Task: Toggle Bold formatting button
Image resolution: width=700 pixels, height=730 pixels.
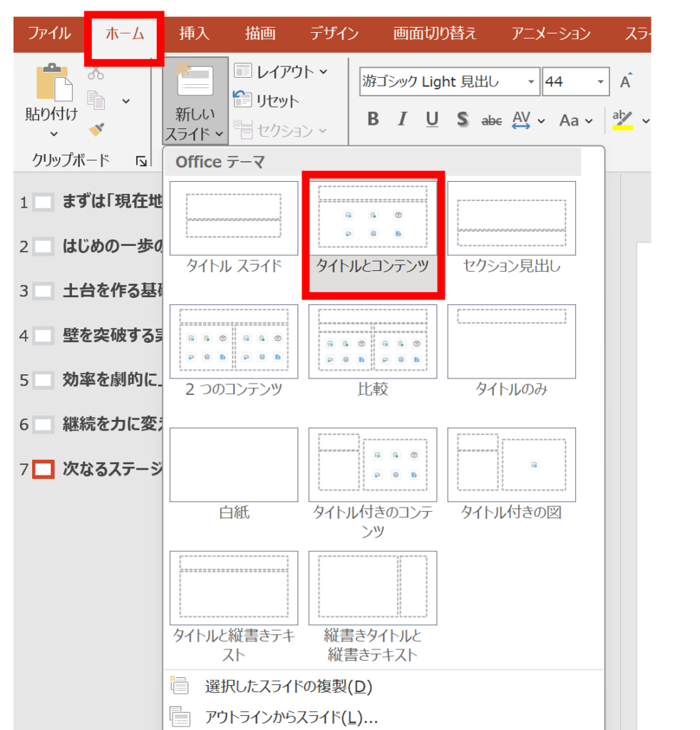Action: pos(373,120)
